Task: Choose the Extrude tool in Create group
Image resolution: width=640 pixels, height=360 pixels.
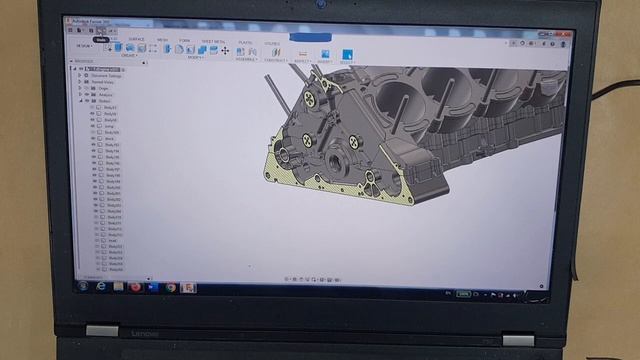Action: [x=118, y=48]
